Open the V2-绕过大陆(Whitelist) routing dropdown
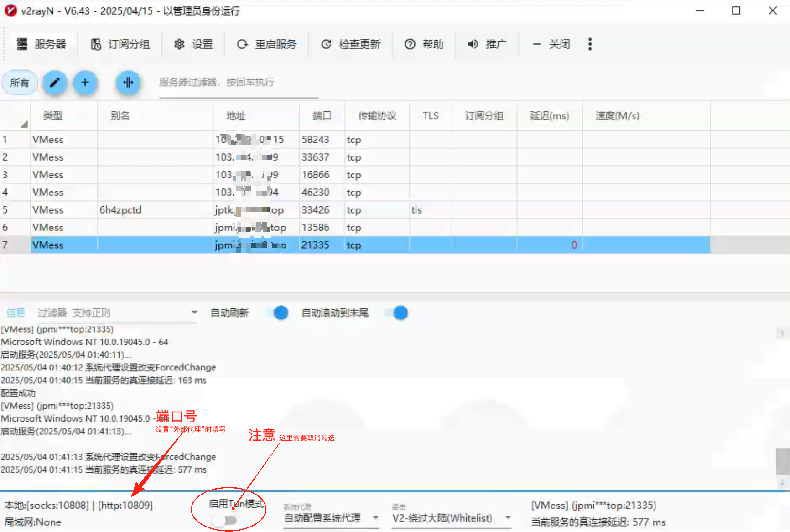Screen dimensions: 790x532 [451, 518]
